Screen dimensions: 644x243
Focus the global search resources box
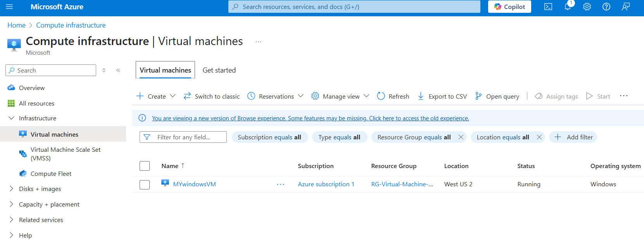[x=354, y=7]
